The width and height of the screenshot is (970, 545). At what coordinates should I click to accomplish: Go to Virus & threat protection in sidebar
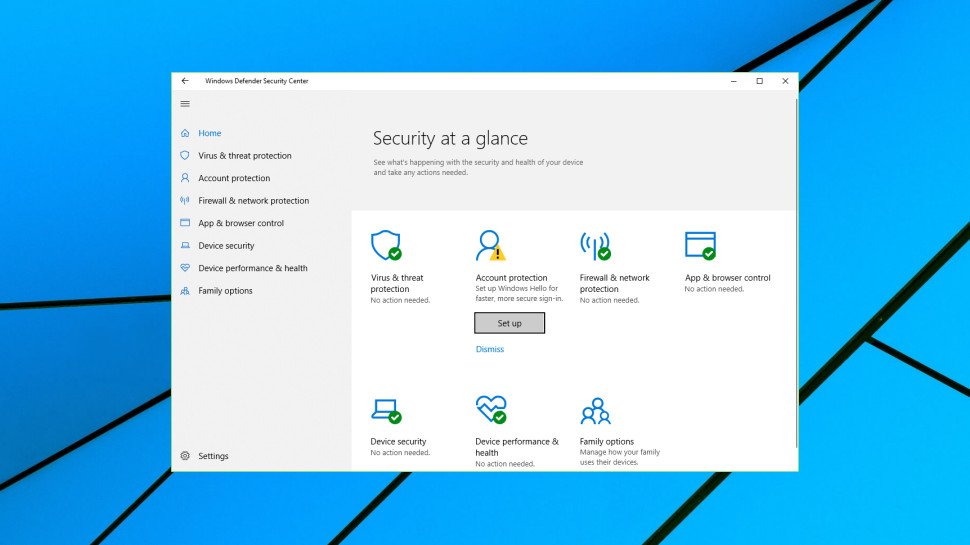click(x=244, y=155)
